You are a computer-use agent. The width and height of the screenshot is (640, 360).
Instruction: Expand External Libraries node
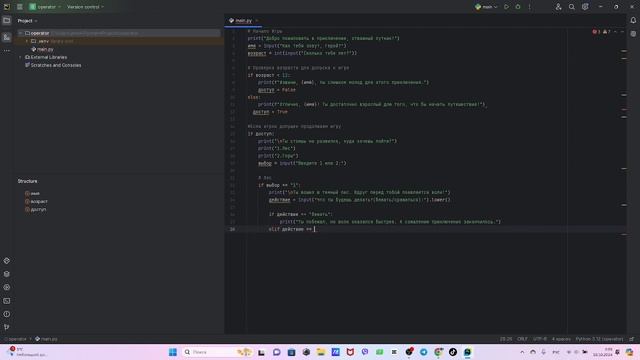click(x=20, y=57)
